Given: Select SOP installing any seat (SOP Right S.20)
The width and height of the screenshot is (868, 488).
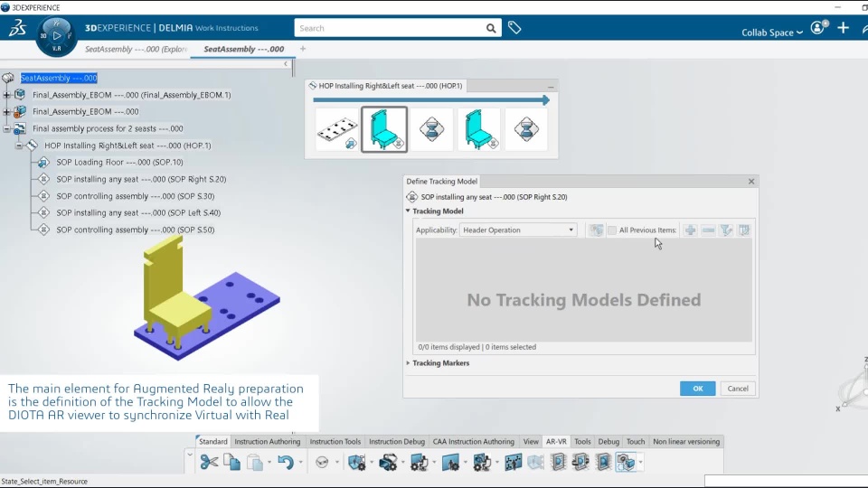Looking at the screenshot, I should click(141, 179).
